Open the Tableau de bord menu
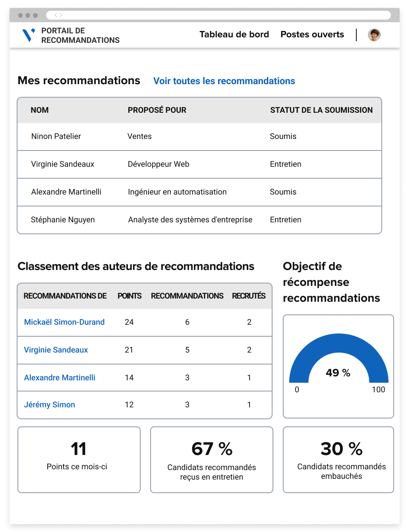The height and width of the screenshot is (532, 406). click(x=234, y=35)
